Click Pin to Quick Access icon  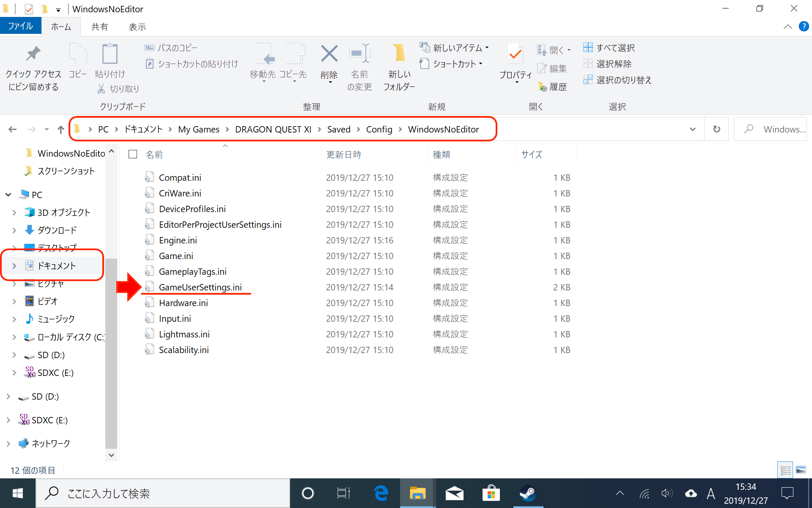click(x=33, y=54)
